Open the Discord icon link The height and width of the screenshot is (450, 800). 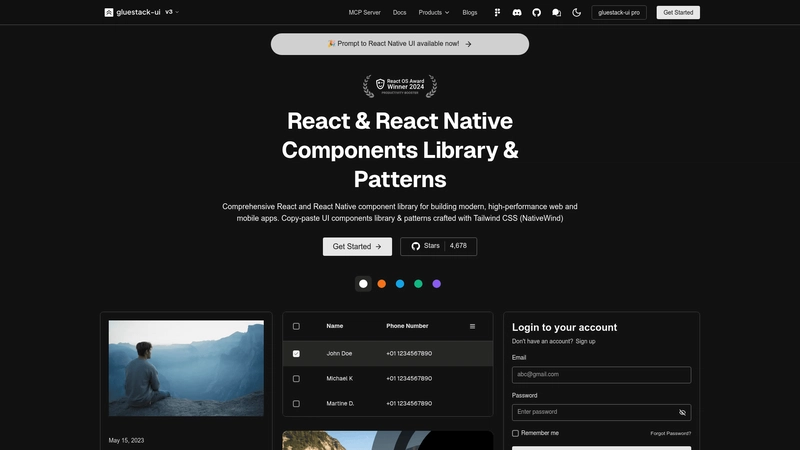pyautogui.click(x=517, y=12)
